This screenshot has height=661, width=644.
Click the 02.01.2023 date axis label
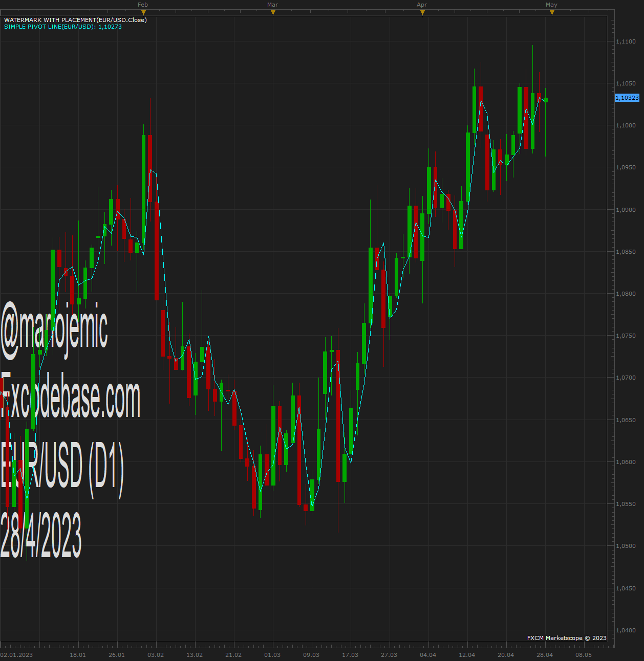pos(16,655)
